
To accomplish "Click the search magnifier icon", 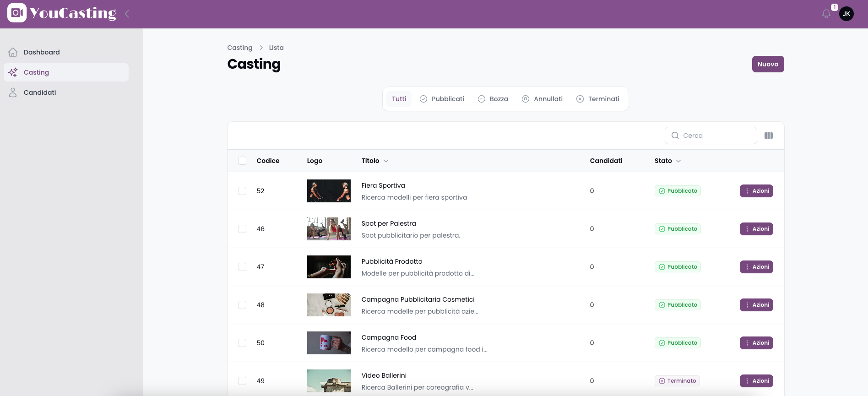I will click(675, 136).
